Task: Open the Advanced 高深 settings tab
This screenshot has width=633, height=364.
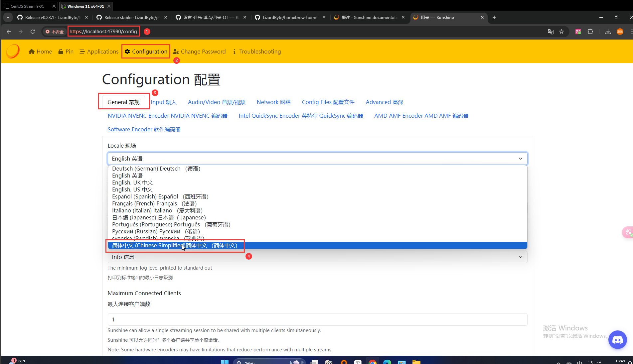Action: (384, 102)
